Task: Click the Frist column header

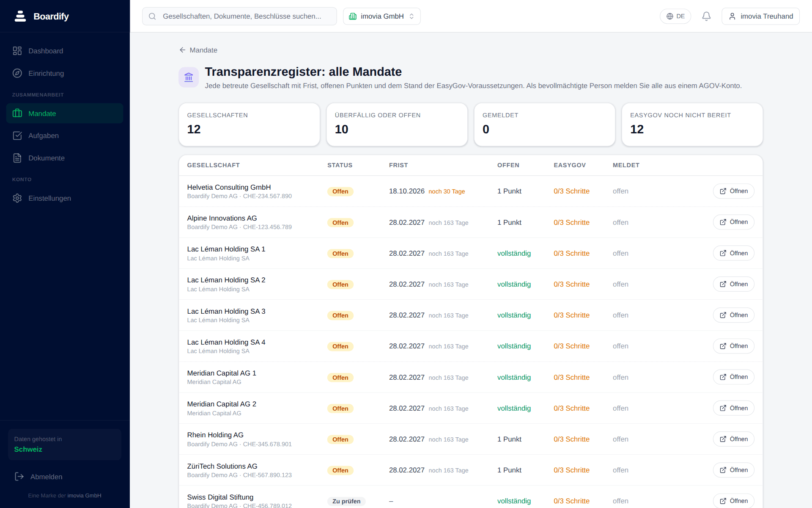Action: pos(398,165)
